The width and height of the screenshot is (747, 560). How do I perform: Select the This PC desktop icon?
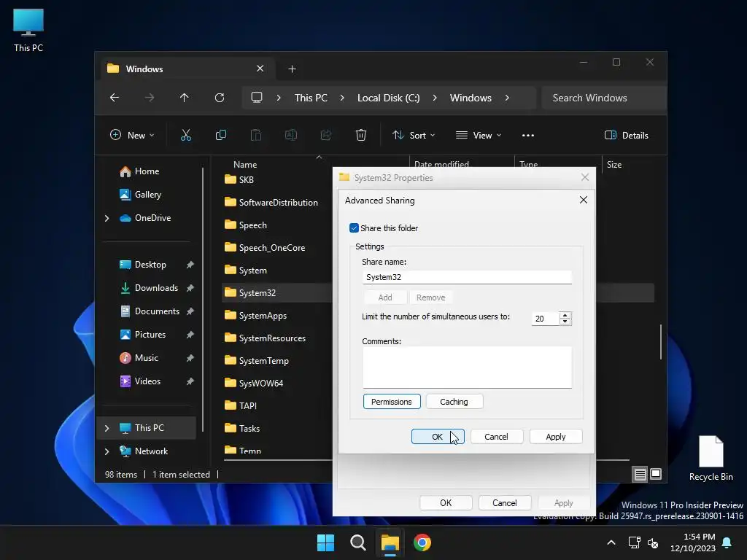28,31
